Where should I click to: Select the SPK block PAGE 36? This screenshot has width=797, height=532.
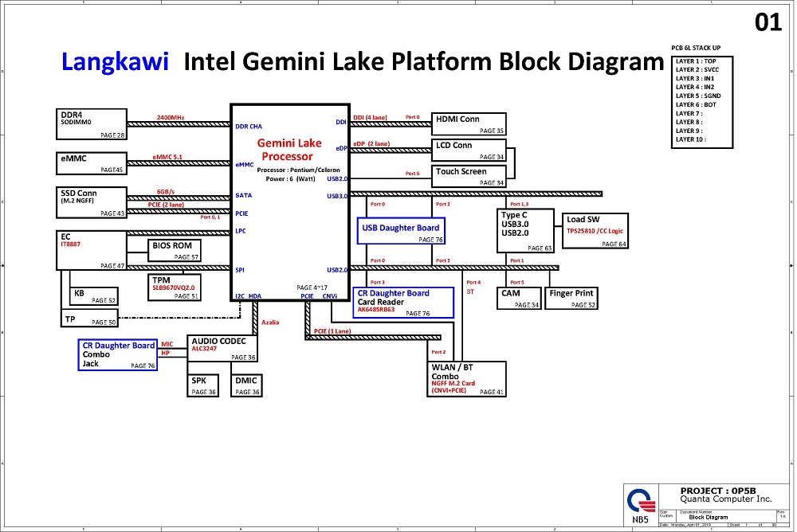point(202,385)
